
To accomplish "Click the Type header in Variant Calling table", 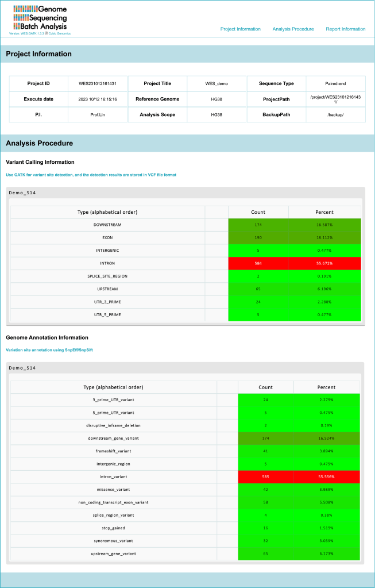I will (107, 212).
